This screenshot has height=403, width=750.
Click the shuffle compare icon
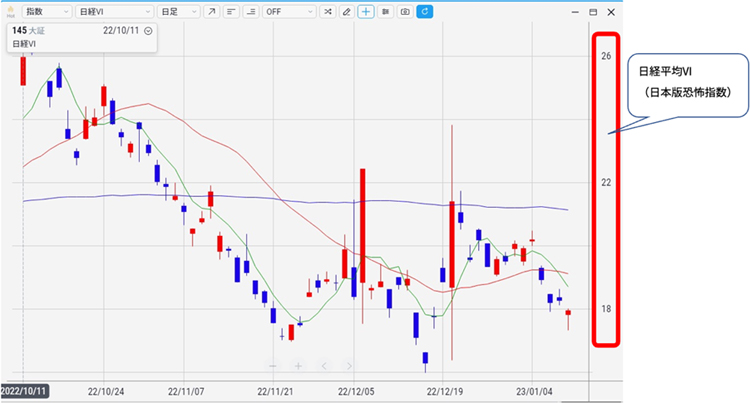coord(328,11)
